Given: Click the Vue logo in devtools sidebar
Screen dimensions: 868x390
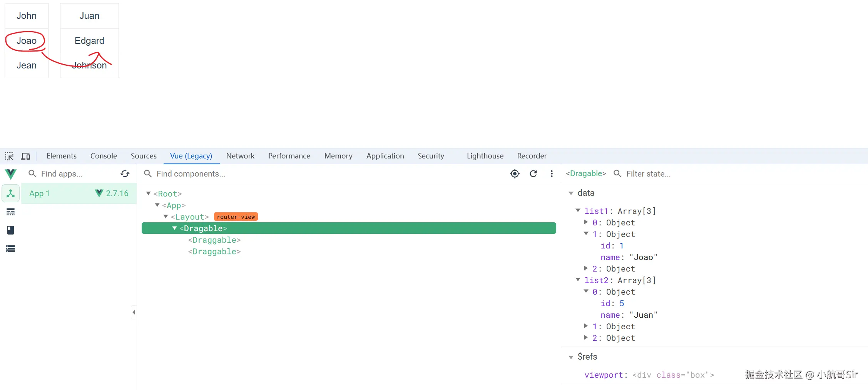Looking at the screenshot, I should pyautogui.click(x=11, y=174).
